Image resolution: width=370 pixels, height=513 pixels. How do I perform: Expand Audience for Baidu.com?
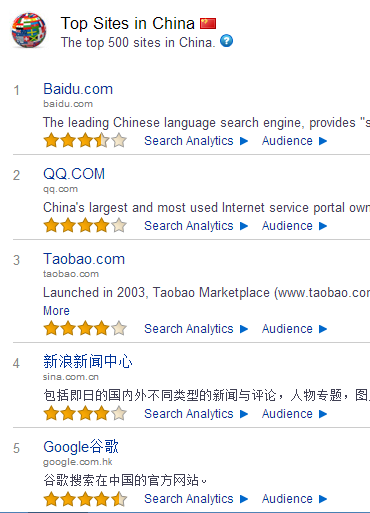[x=294, y=141]
